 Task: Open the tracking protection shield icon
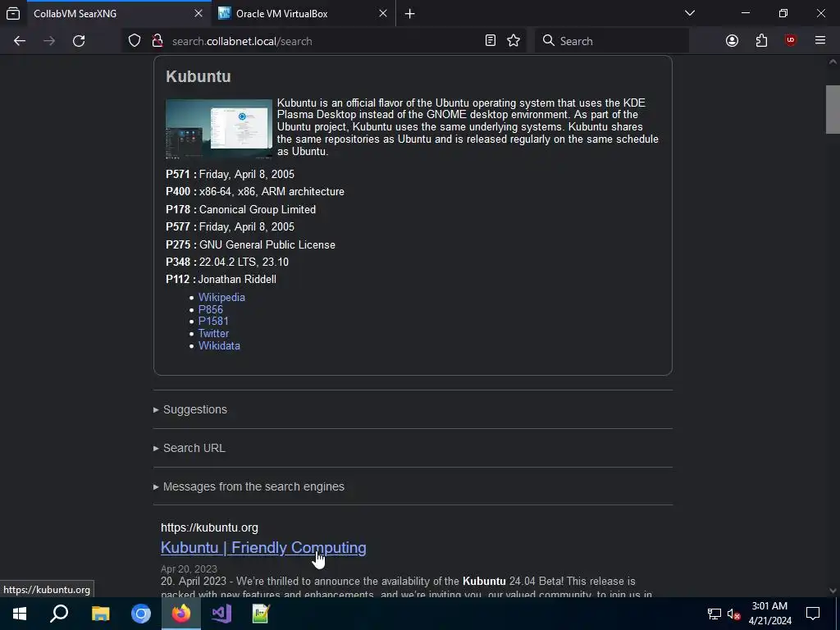(135, 41)
